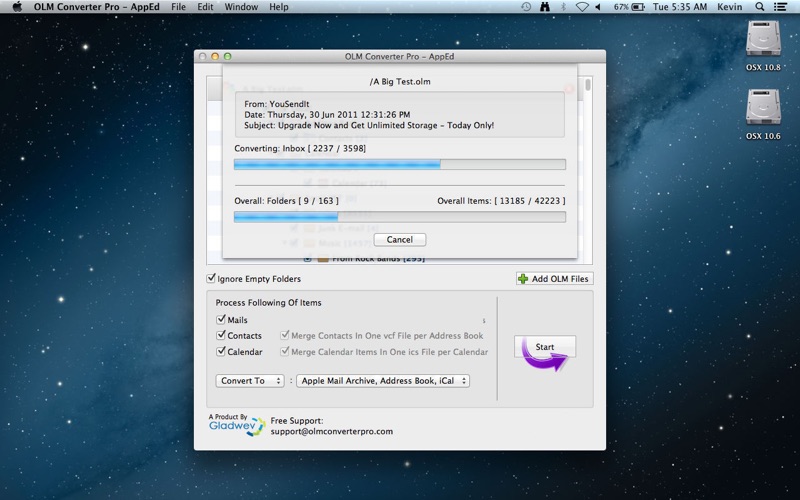Click Converting: Inbox [ 2237 / 3598] text
The width and height of the screenshot is (800, 500).
pos(300,148)
